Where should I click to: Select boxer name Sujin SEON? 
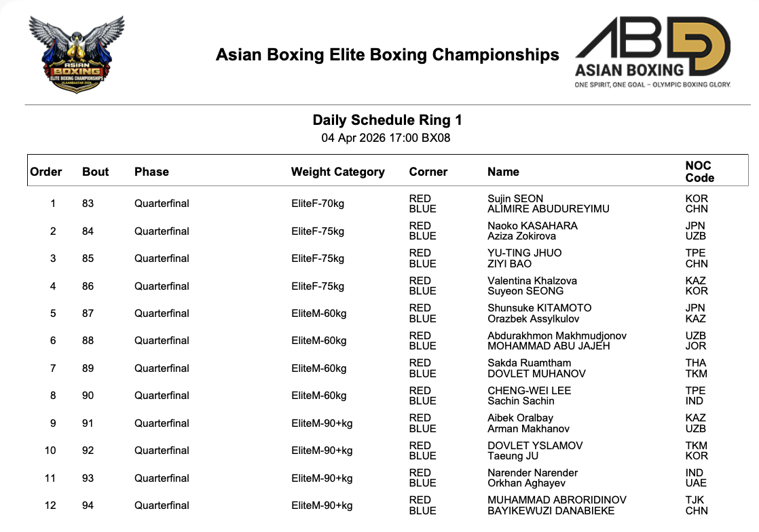(x=515, y=199)
